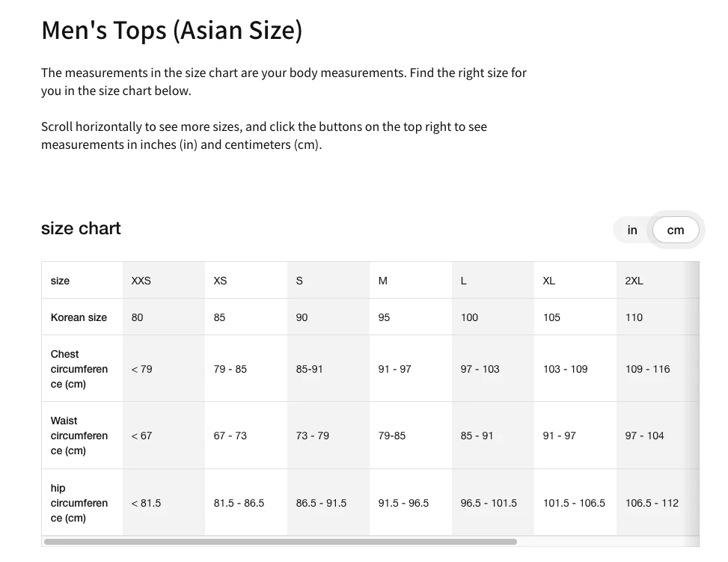Click waist circumference < 67 cell
This screenshot has height=562, width=728.
click(x=141, y=436)
